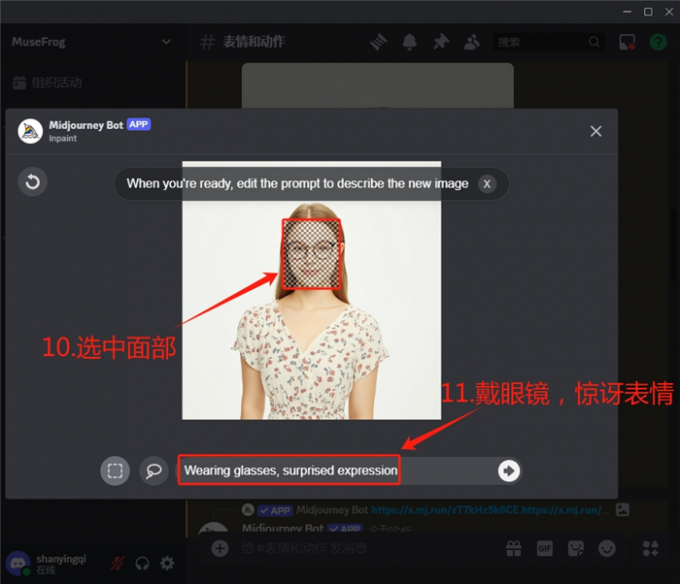Click the shanyingqi user avatar

[18, 563]
